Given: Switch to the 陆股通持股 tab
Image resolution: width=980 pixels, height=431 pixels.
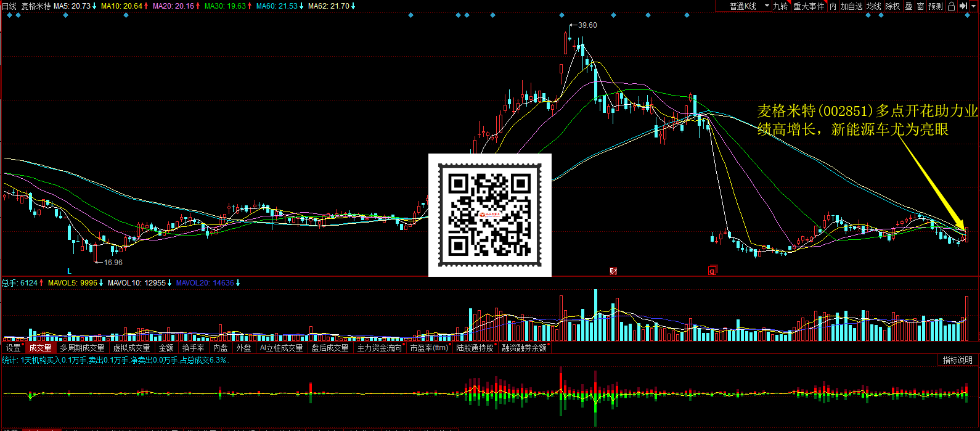Looking at the screenshot, I should (x=475, y=348).
